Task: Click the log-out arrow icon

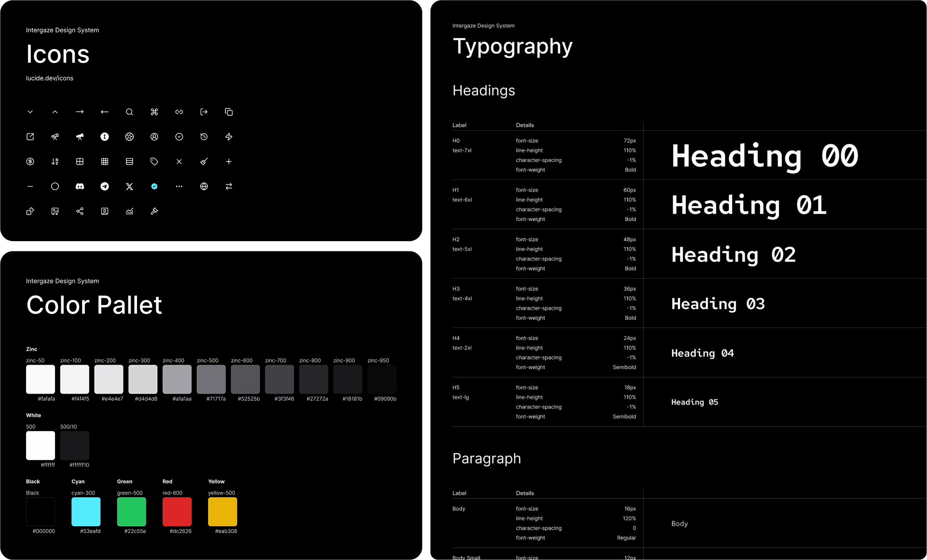Action: pos(204,112)
